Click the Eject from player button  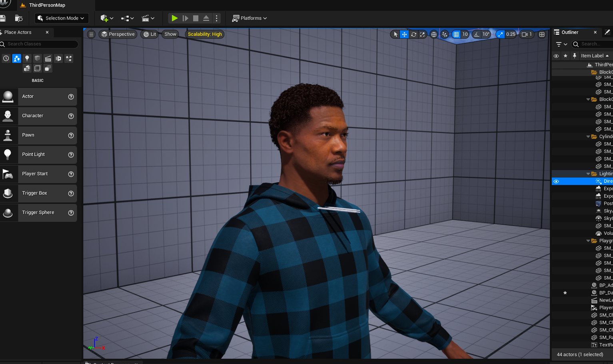tap(206, 18)
